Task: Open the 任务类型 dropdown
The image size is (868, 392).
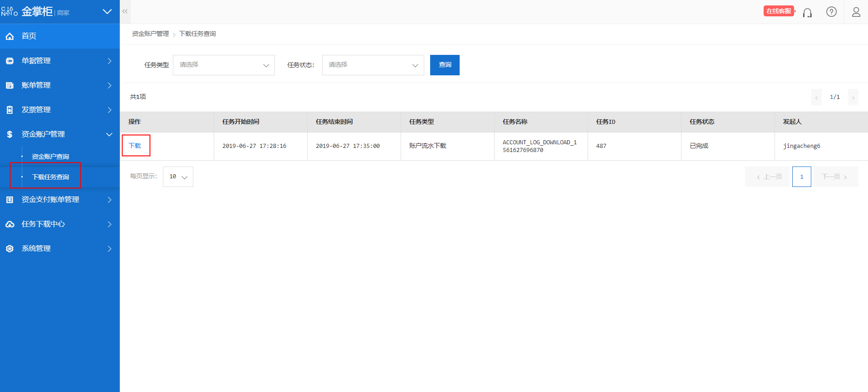Action: click(224, 65)
